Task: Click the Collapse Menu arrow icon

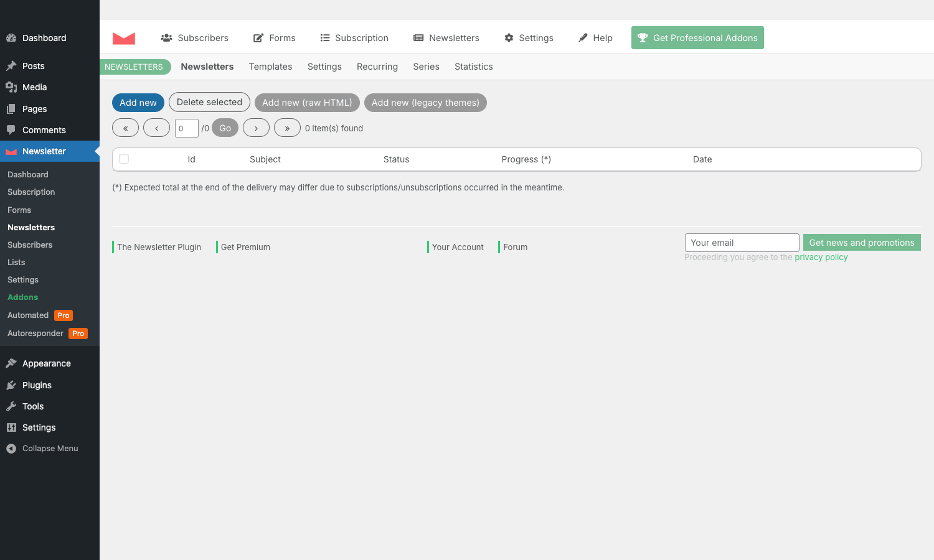Action: click(11, 449)
